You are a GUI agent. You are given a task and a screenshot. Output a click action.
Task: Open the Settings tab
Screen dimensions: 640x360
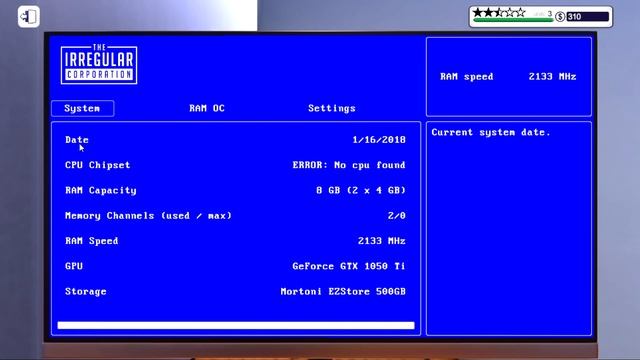331,108
